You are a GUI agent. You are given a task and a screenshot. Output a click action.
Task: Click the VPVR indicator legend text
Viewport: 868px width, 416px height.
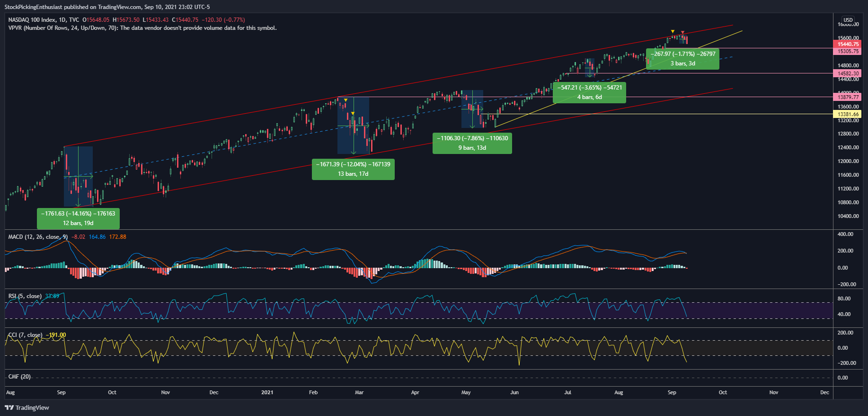[142, 28]
